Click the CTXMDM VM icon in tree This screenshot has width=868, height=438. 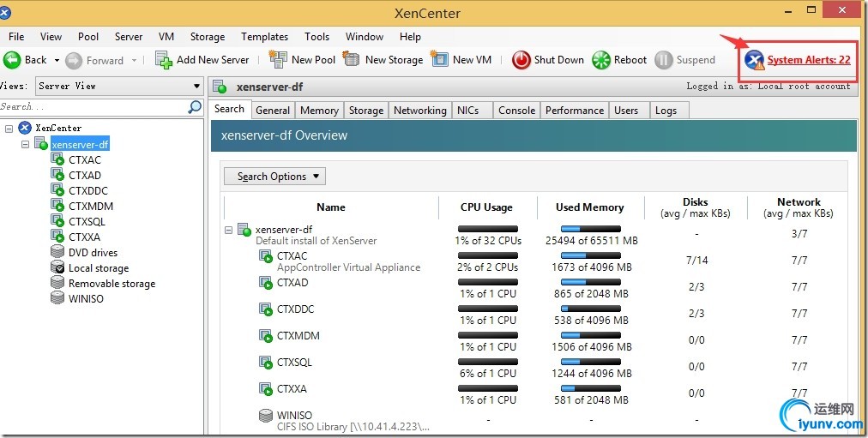[x=57, y=207]
